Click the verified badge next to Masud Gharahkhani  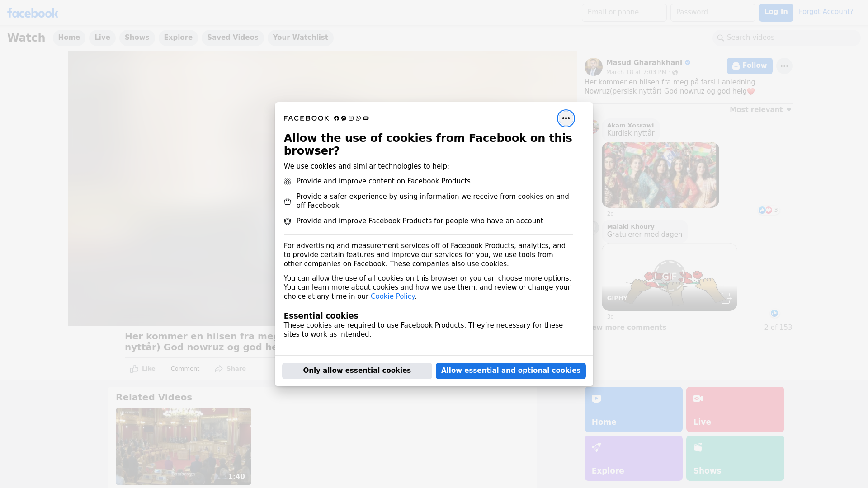(688, 63)
